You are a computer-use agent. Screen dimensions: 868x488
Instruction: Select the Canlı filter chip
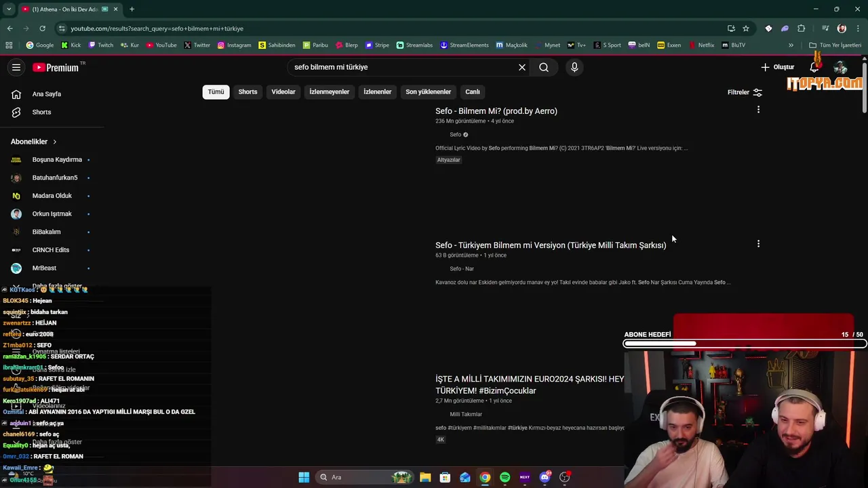[473, 91]
